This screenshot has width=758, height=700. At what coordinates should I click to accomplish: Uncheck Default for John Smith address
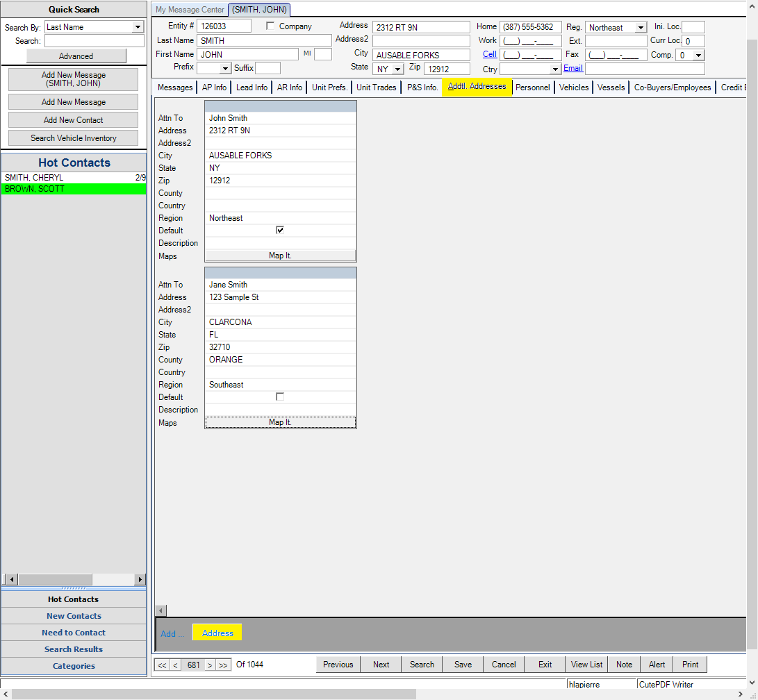[x=280, y=231]
